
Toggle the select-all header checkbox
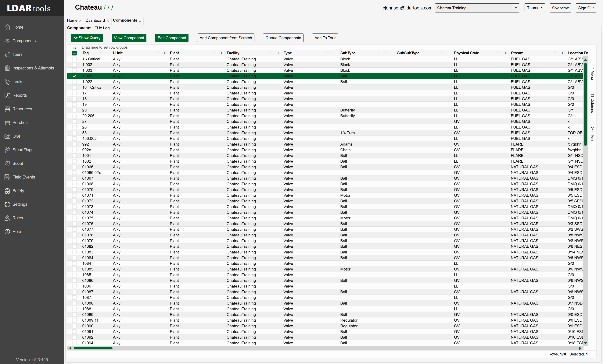pos(74,53)
